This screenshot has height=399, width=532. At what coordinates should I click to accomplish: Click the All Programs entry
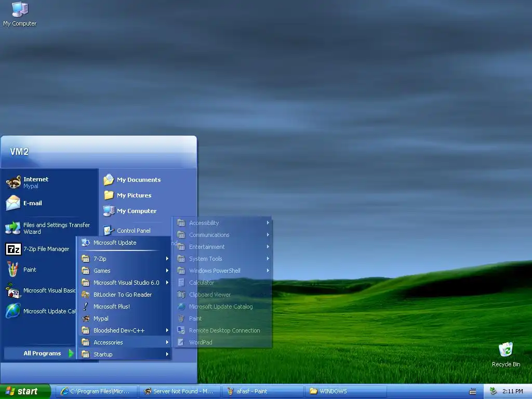click(x=39, y=353)
